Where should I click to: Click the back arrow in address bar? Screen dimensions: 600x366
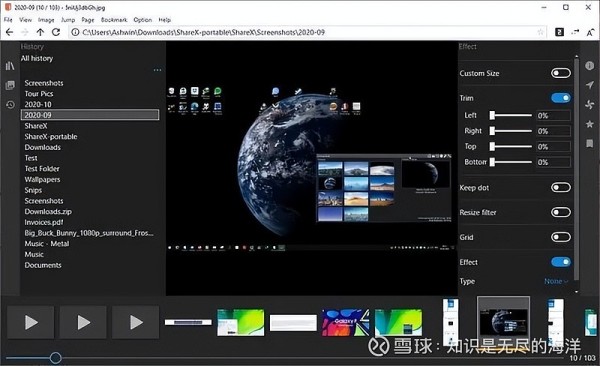[x=10, y=32]
